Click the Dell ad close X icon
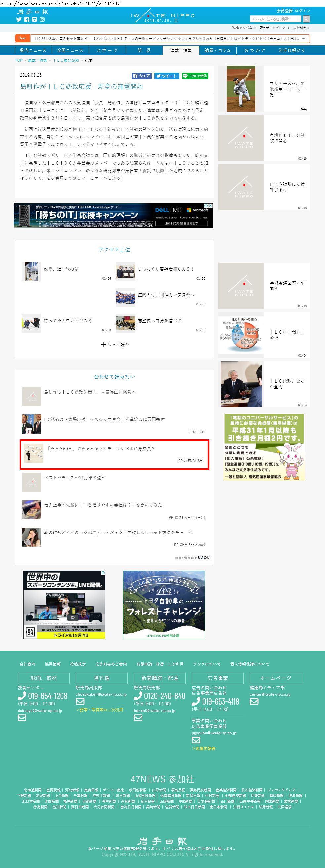 click(x=210, y=206)
